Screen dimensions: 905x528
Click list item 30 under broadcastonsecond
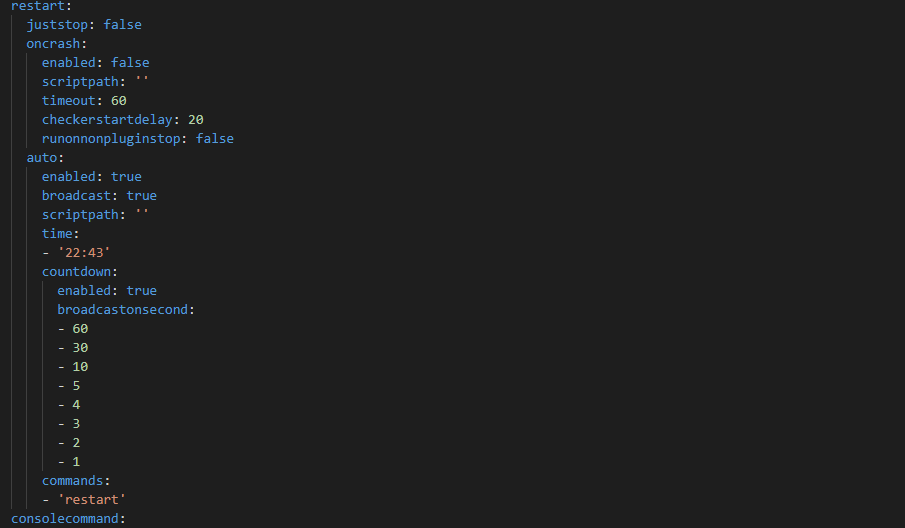(x=80, y=348)
